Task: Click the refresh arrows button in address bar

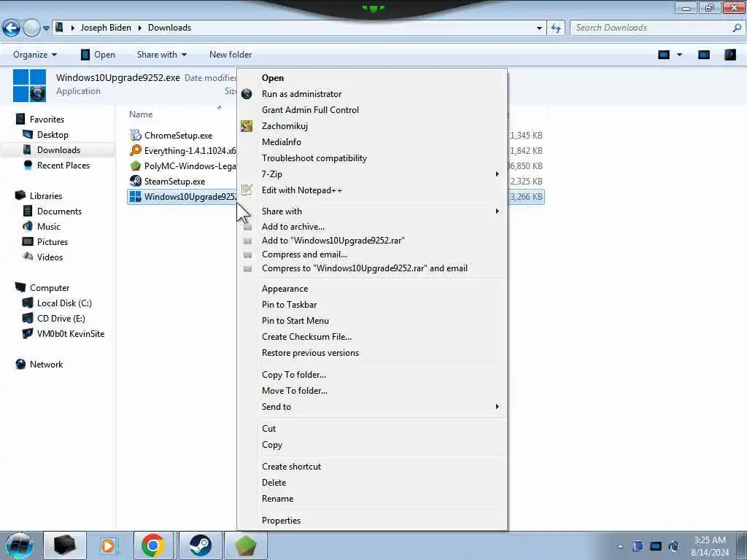Action: pos(555,28)
